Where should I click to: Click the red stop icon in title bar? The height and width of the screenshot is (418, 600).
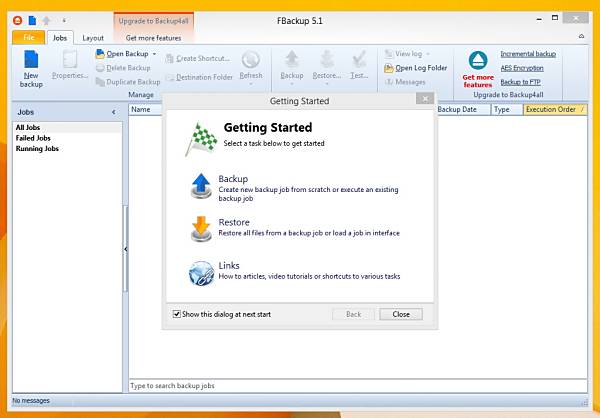coord(18,20)
